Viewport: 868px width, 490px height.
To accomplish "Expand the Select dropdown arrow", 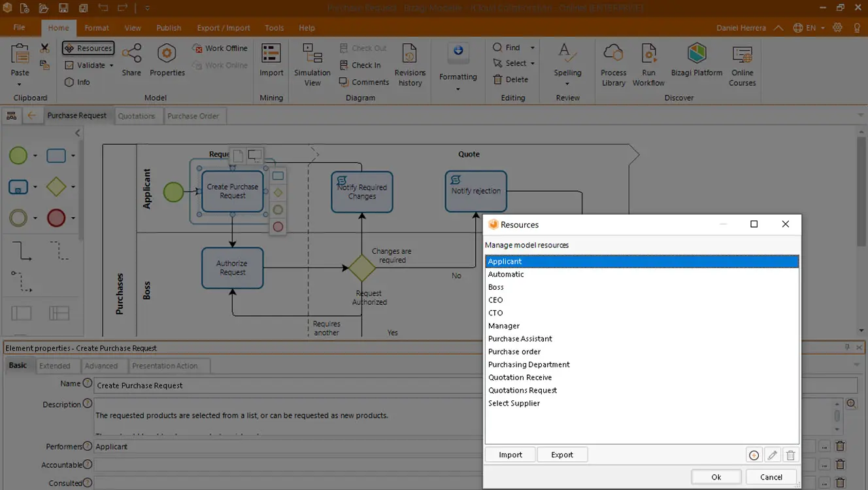I will click(532, 63).
